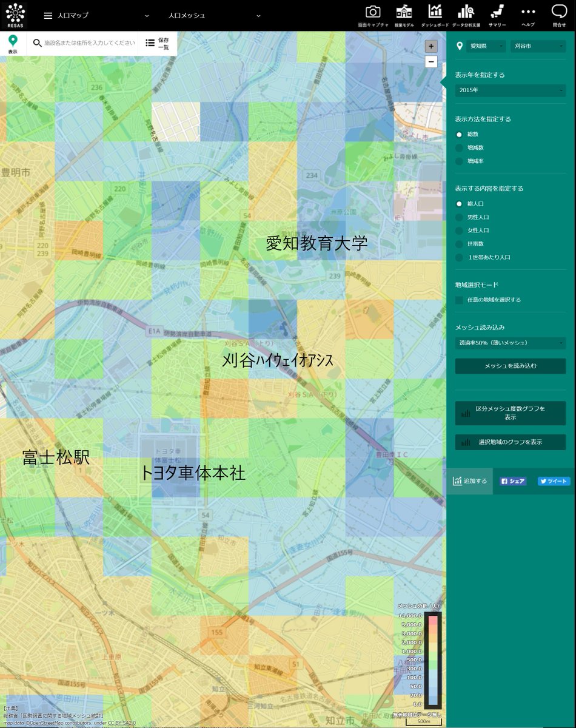Open the ヘルプ three-dots icon
Viewport: 576px width, 728px height.
pyautogui.click(x=528, y=12)
